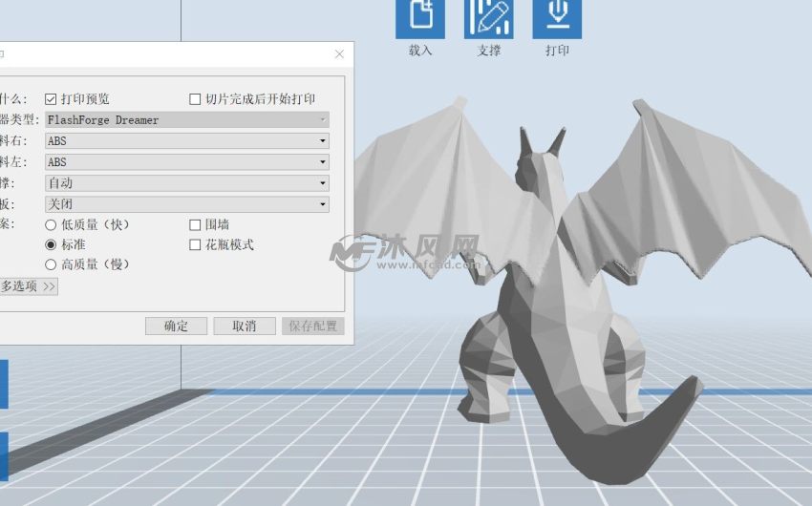The image size is (812, 506).
Task: Uncheck the 打印预览 checkbox
Action: coord(52,99)
